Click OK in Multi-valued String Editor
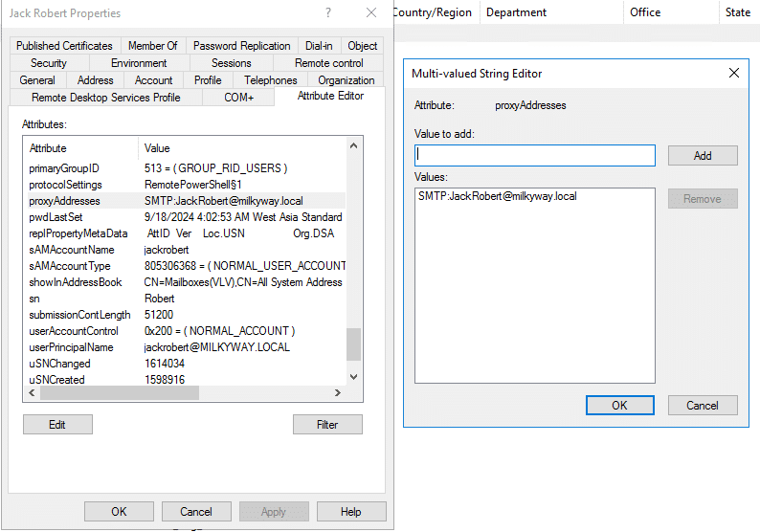Screen dimensions: 760x532 pos(620,406)
